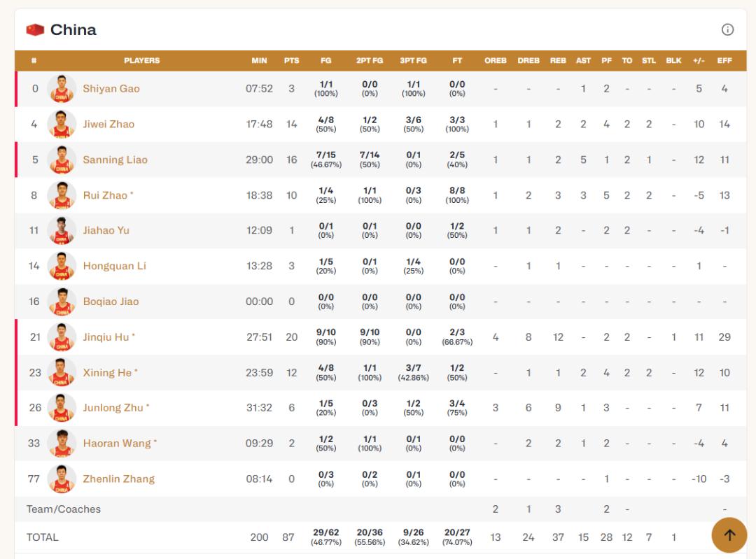Click the OREB column header
The image size is (756, 559).
(x=496, y=61)
